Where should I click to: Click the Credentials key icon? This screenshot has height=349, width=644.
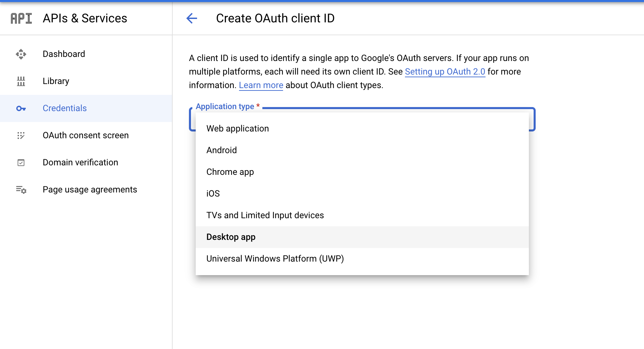click(x=21, y=108)
